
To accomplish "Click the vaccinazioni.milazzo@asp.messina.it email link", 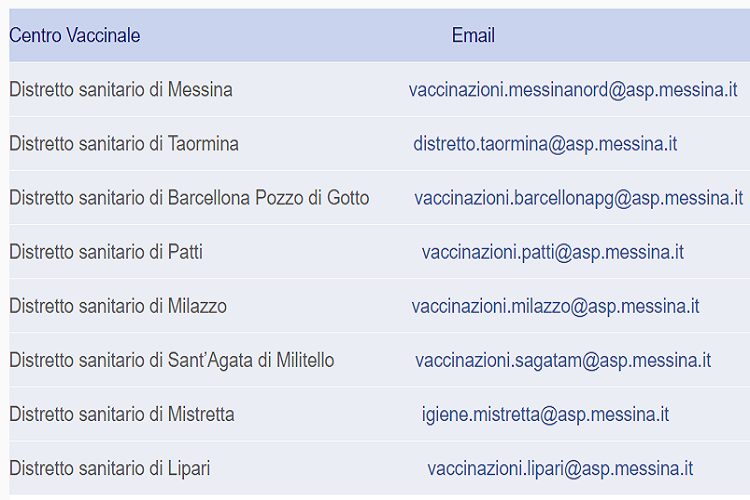I will pos(555,306).
